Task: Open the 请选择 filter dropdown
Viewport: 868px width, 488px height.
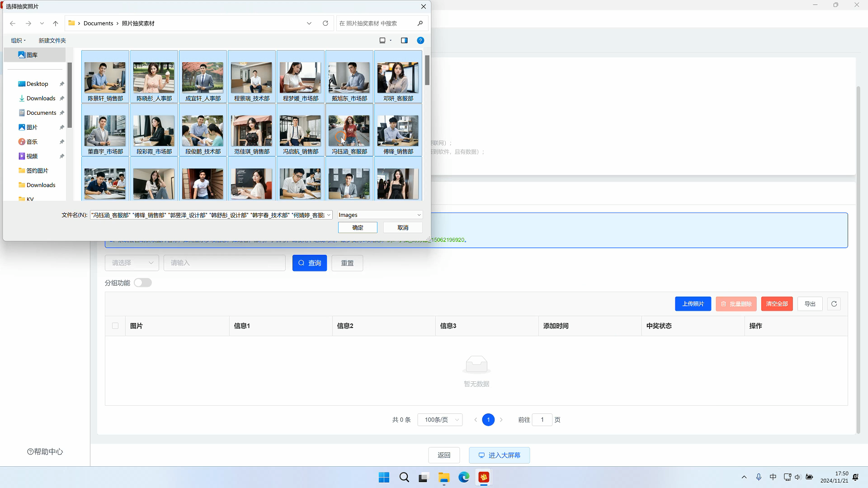Action: (x=132, y=263)
